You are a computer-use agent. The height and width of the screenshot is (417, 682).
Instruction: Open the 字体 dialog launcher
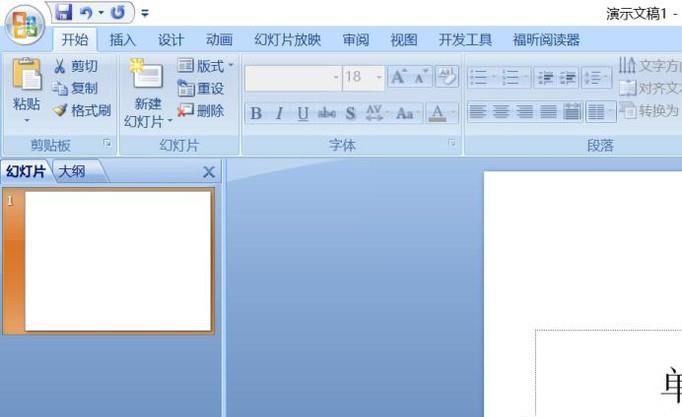[452, 142]
